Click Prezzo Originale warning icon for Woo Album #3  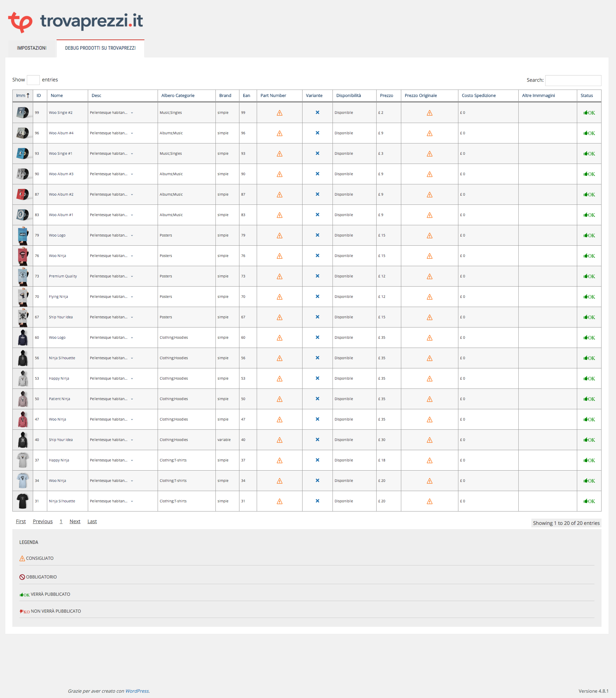(x=429, y=174)
